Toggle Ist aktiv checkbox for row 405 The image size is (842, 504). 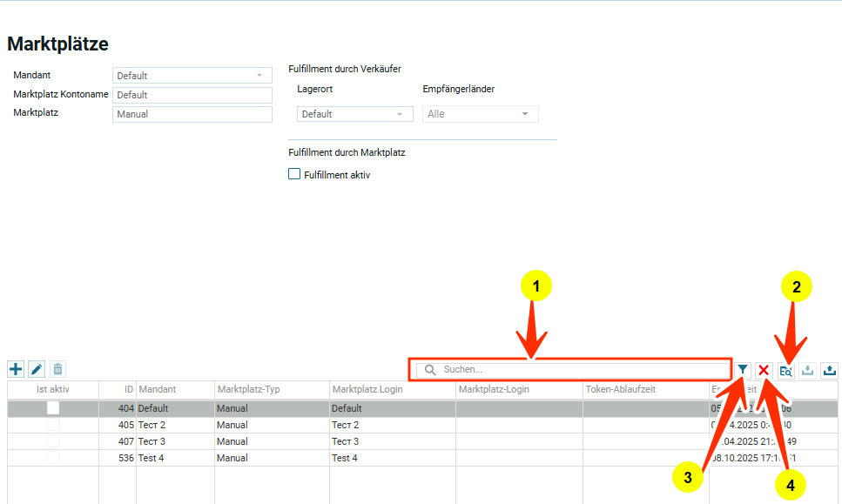(x=53, y=425)
